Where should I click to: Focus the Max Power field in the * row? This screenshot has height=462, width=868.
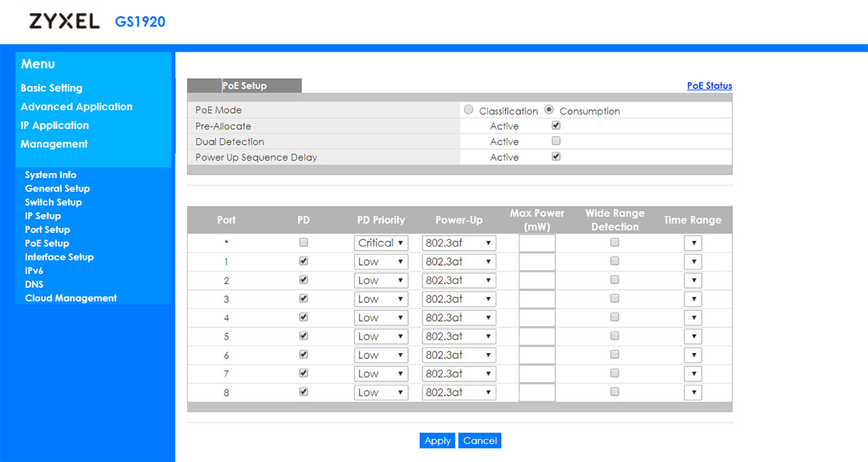537,243
